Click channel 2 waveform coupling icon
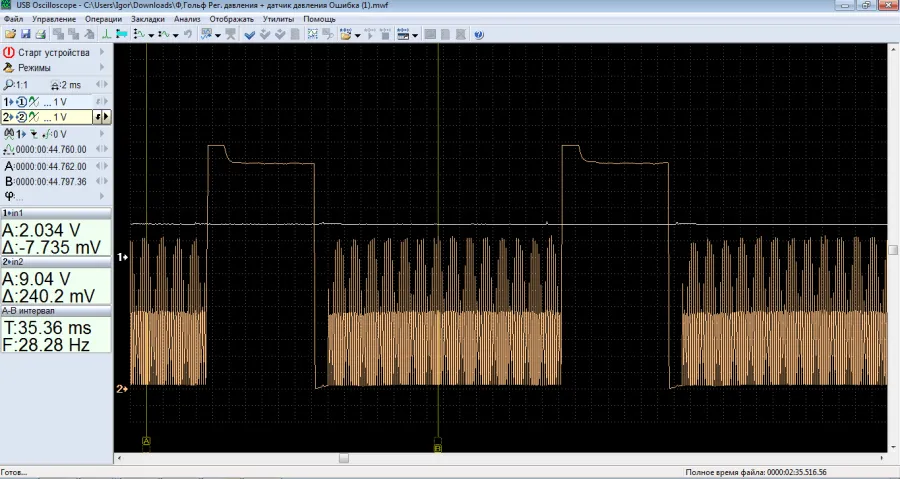 (34, 117)
